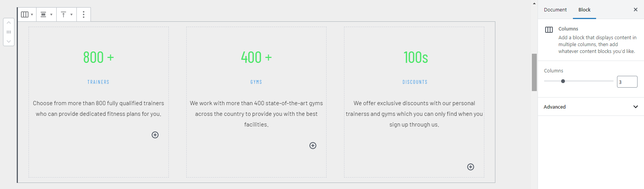Switch to the Document tab
Viewport: 644px width, 189px height.
[x=555, y=10]
